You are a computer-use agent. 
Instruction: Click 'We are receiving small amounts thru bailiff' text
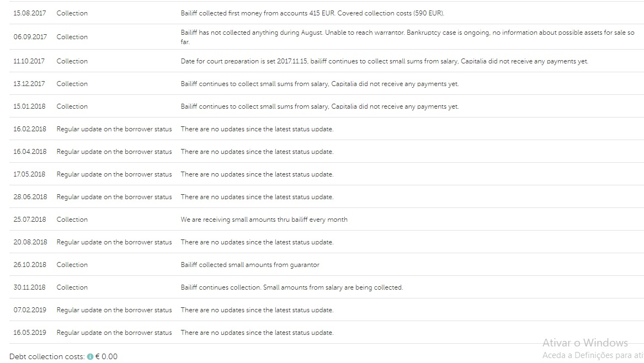[264, 220]
